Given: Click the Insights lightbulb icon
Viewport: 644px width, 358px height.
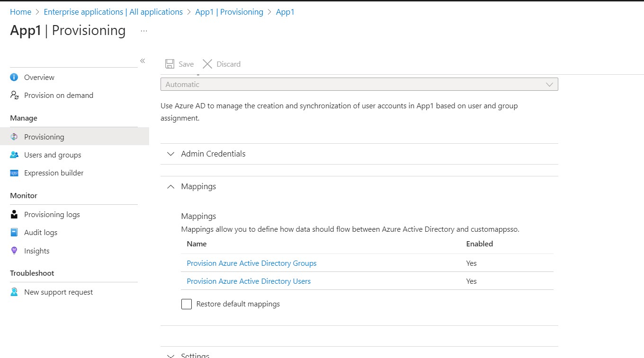Looking at the screenshot, I should coord(14,251).
